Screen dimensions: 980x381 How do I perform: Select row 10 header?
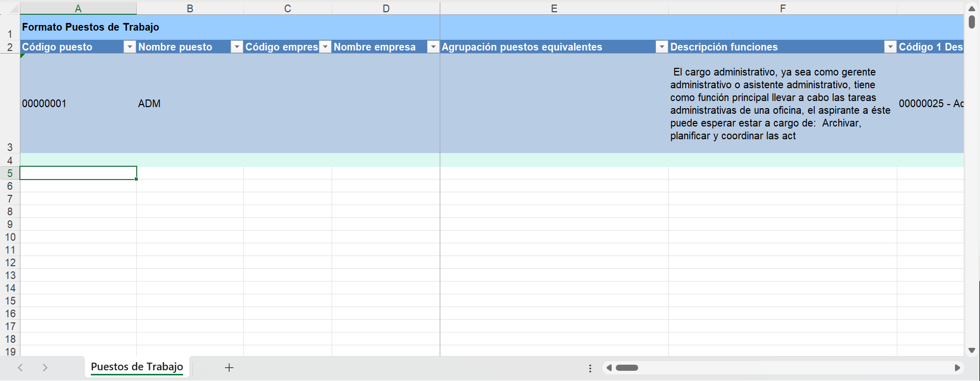(10, 237)
